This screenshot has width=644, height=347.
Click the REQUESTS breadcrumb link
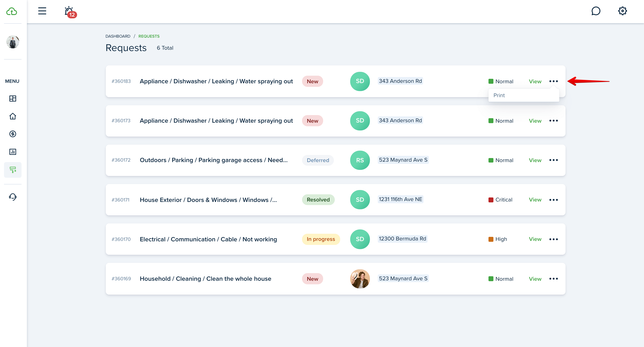[x=149, y=36]
